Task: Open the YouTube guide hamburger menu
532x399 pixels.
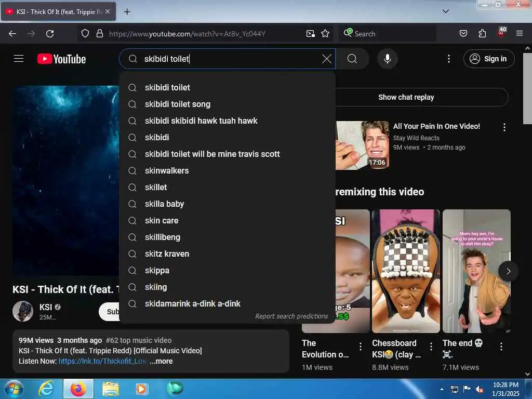Action: (x=19, y=59)
